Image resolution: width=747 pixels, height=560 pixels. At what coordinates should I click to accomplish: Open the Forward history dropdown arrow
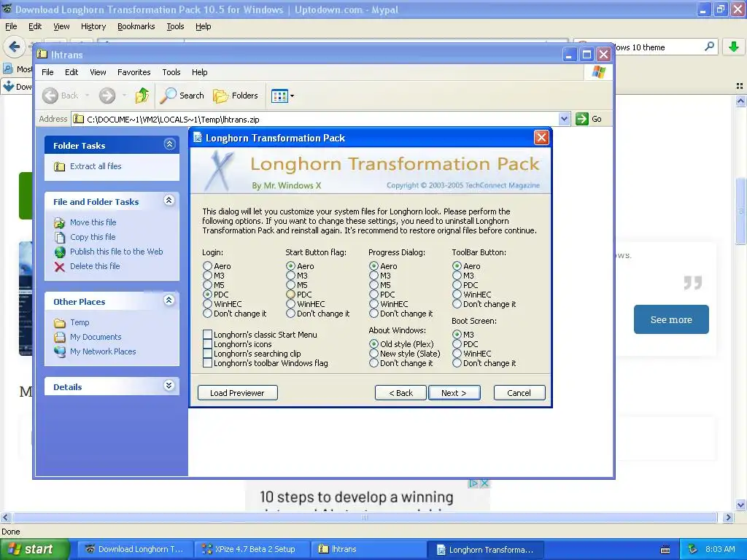click(x=124, y=96)
